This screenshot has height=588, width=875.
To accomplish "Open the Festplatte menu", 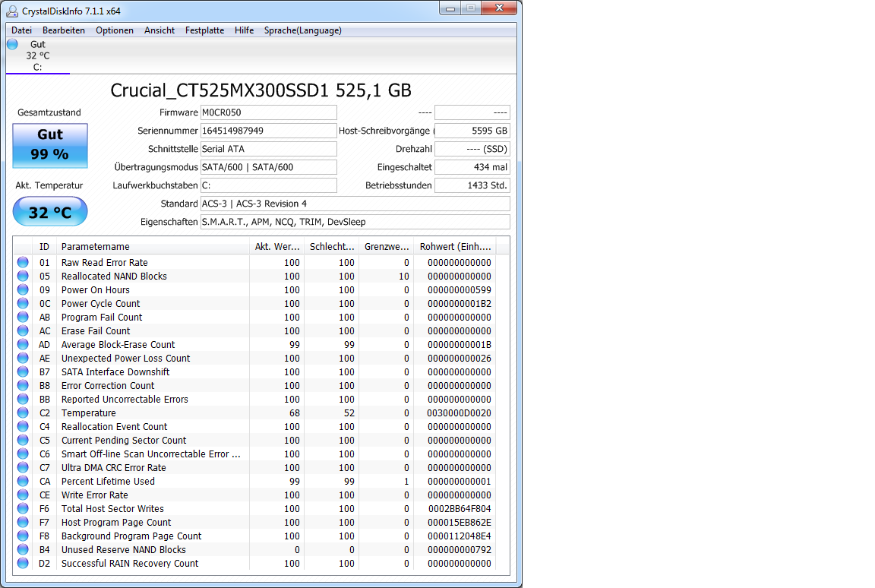I will (204, 30).
